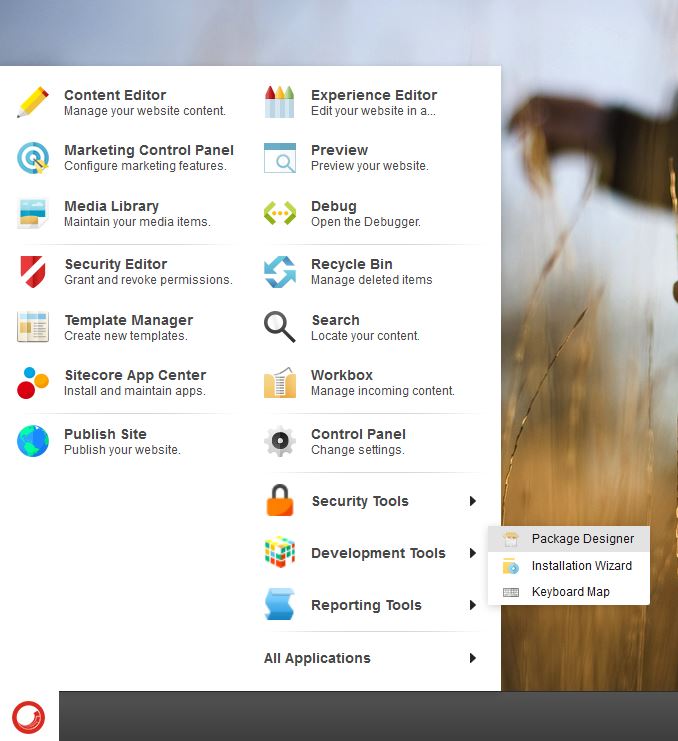
Task: Click the Template Manager layout icon
Action: (33, 327)
